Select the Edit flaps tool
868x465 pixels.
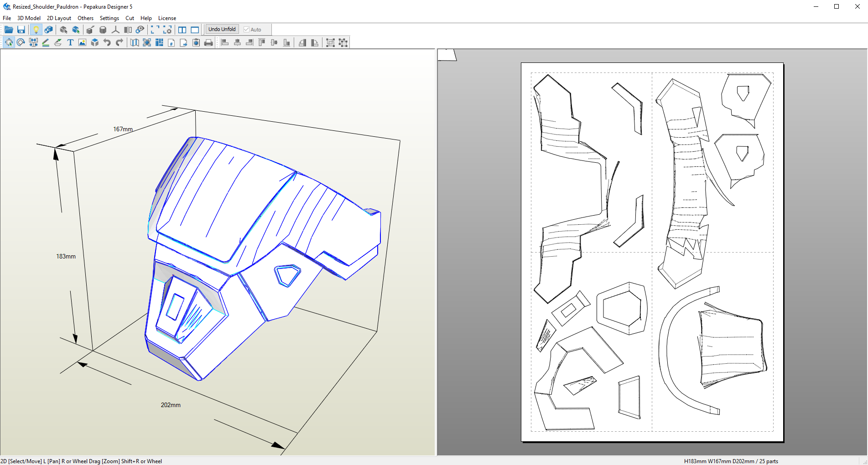click(x=58, y=42)
